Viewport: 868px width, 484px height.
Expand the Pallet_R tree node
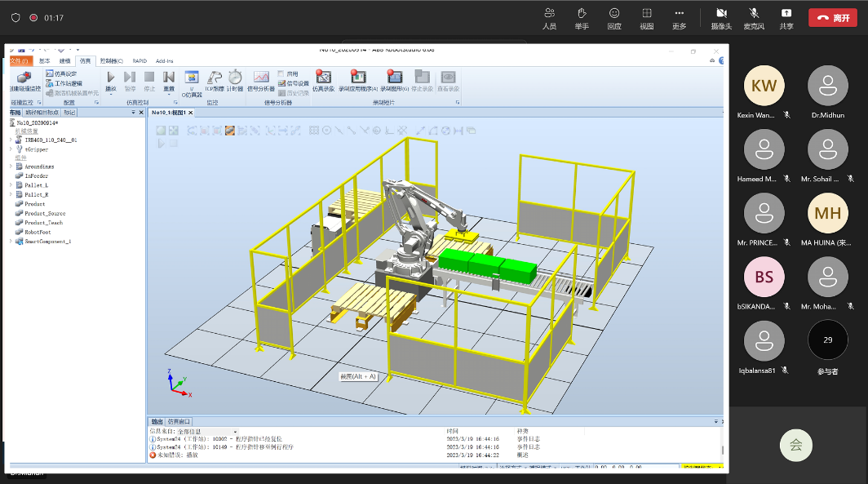11,194
